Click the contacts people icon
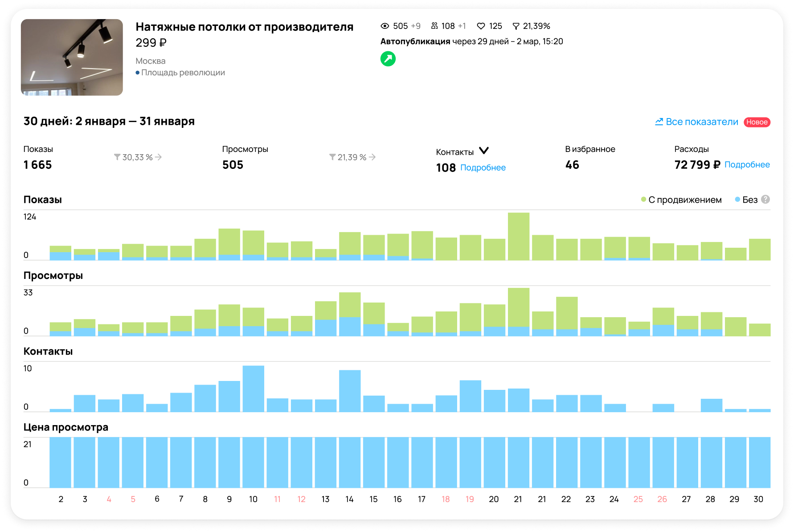Screen dimensions: 794x532 pyautogui.click(x=434, y=26)
